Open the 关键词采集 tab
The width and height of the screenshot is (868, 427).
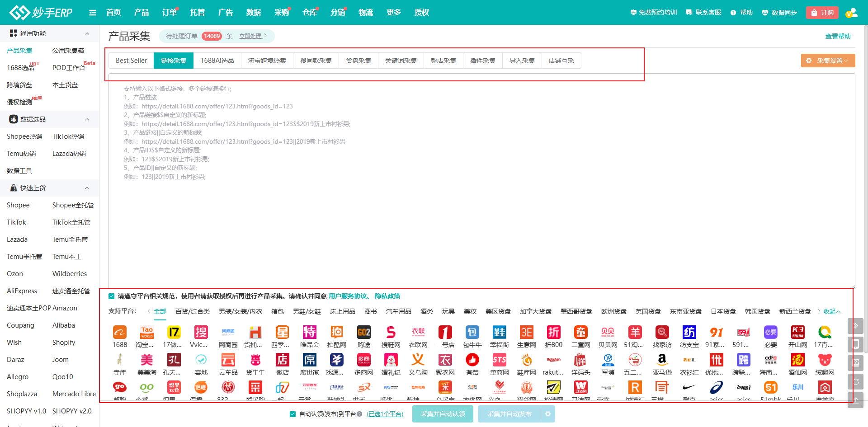pos(401,61)
